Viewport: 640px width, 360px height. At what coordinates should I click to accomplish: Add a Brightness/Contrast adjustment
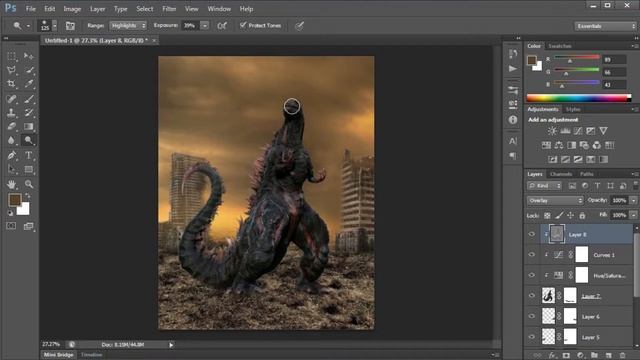(552, 131)
